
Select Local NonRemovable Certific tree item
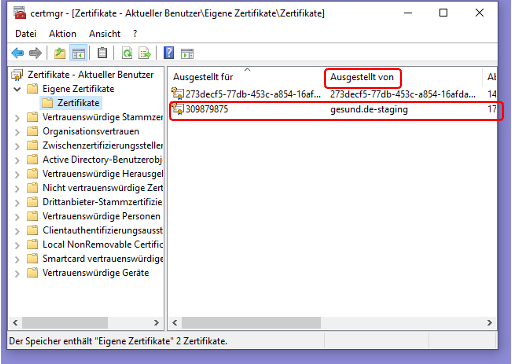point(103,244)
